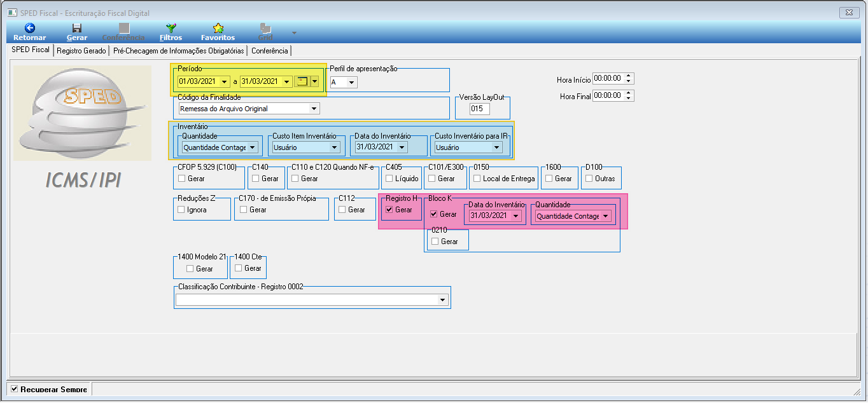The width and height of the screenshot is (868, 403).
Task: Uncheck Registro H Gerar checkbox
Action: tap(389, 209)
